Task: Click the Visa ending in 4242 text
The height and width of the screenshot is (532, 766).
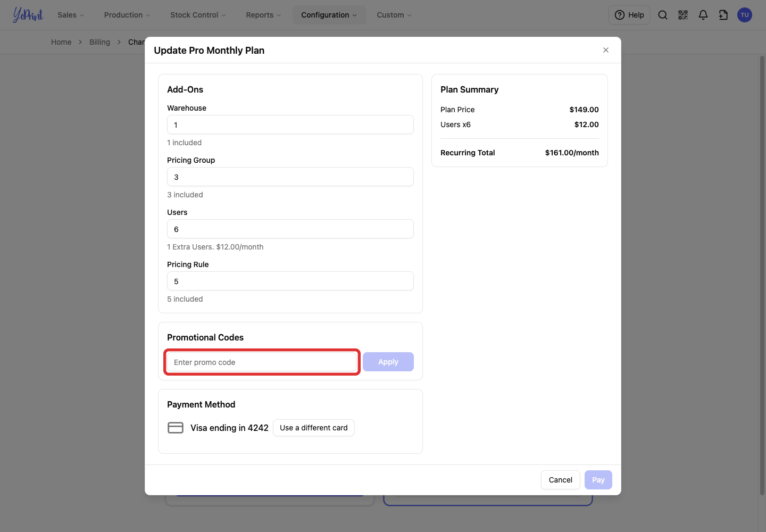Action: pyautogui.click(x=229, y=428)
